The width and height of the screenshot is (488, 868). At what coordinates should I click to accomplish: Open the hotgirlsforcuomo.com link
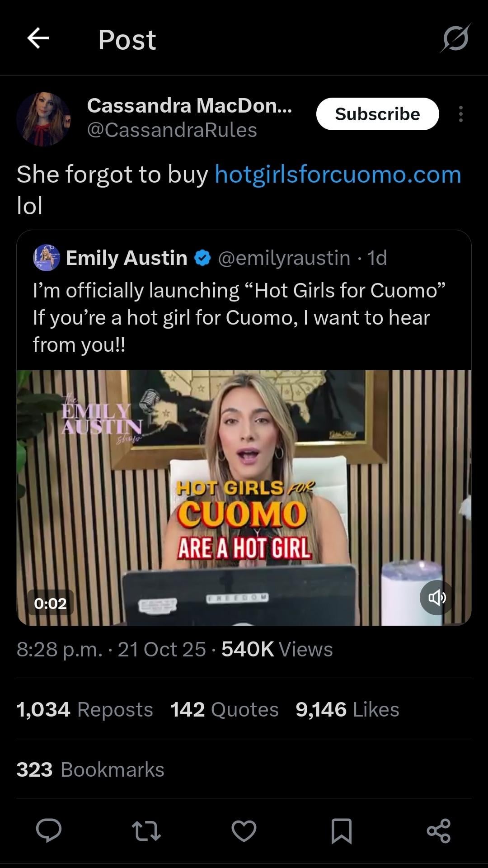338,175
